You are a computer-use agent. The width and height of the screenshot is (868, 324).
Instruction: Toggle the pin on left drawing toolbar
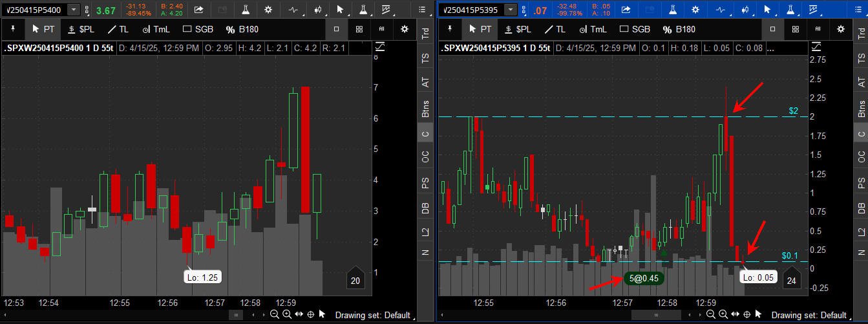pyautogui.click(x=14, y=29)
